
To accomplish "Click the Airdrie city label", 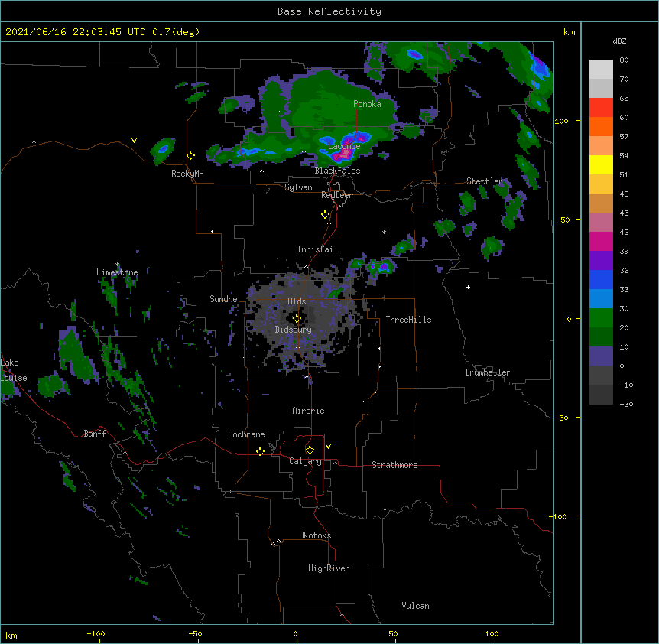I will coord(308,411).
